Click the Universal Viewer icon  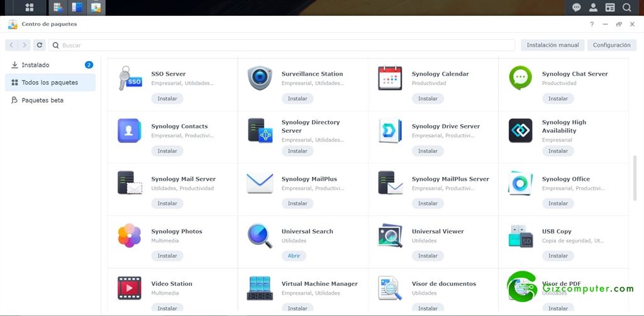[x=390, y=235]
